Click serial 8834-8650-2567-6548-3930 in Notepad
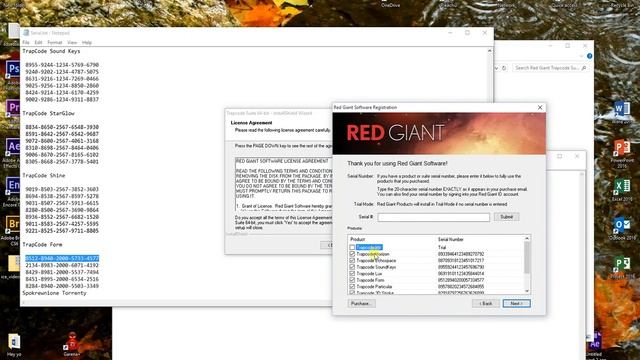The image size is (640, 360). point(62,127)
